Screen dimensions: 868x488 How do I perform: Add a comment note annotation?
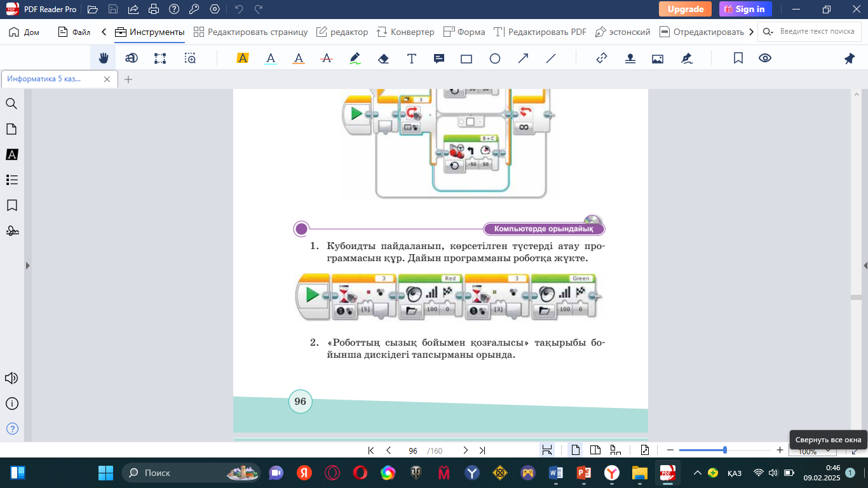click(x=438, y=58)
